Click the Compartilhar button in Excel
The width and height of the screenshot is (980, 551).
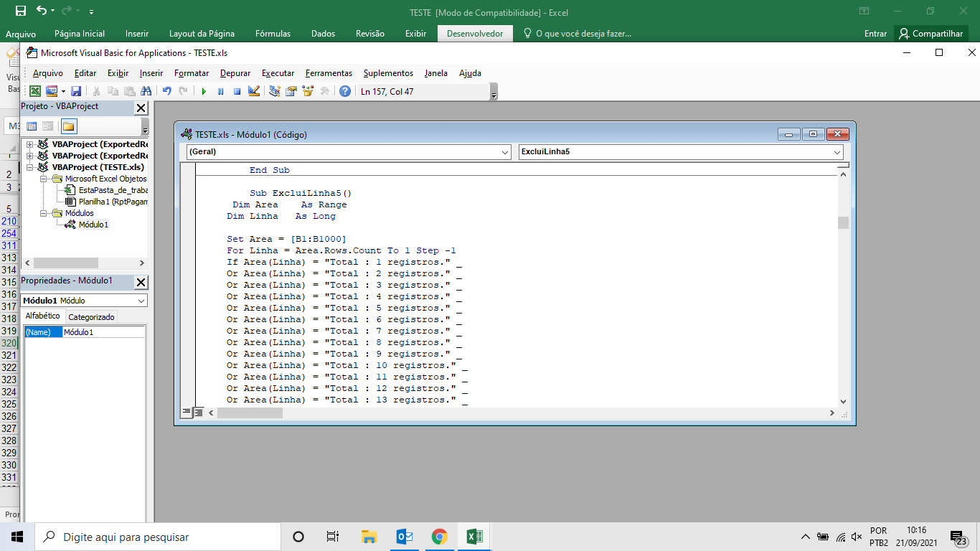(x=930, y=34)
